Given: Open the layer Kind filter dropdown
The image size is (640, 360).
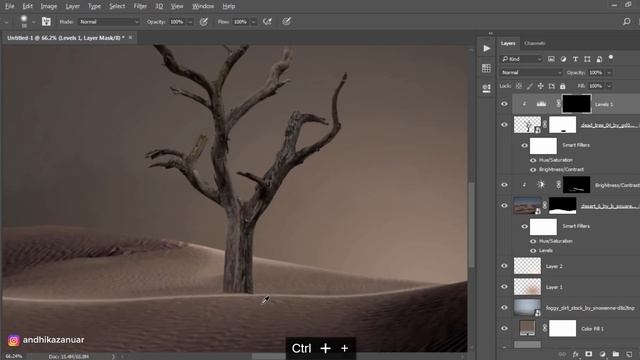Looking at the screenshot, I should click(x=521, y=59).
